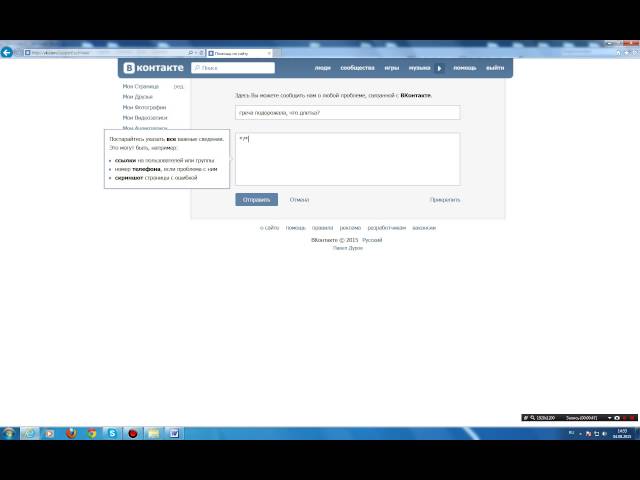
Task: Open the red record app on the taskbar
Action: tap(133, 433)
